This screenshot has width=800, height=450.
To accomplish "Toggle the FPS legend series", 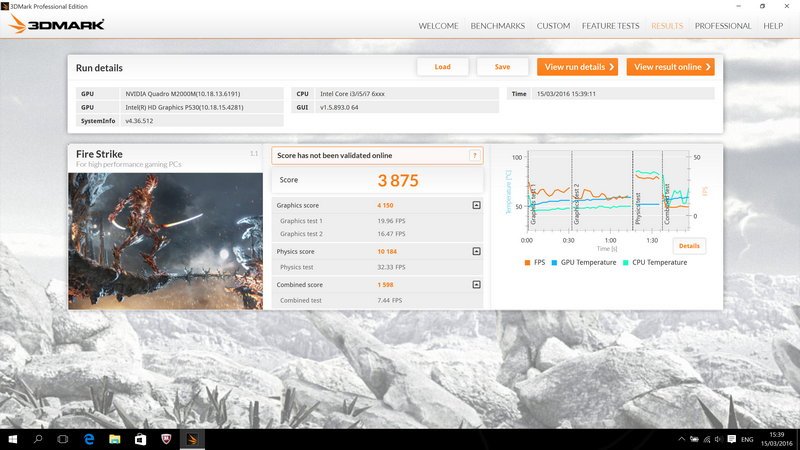I will [535, 262].
